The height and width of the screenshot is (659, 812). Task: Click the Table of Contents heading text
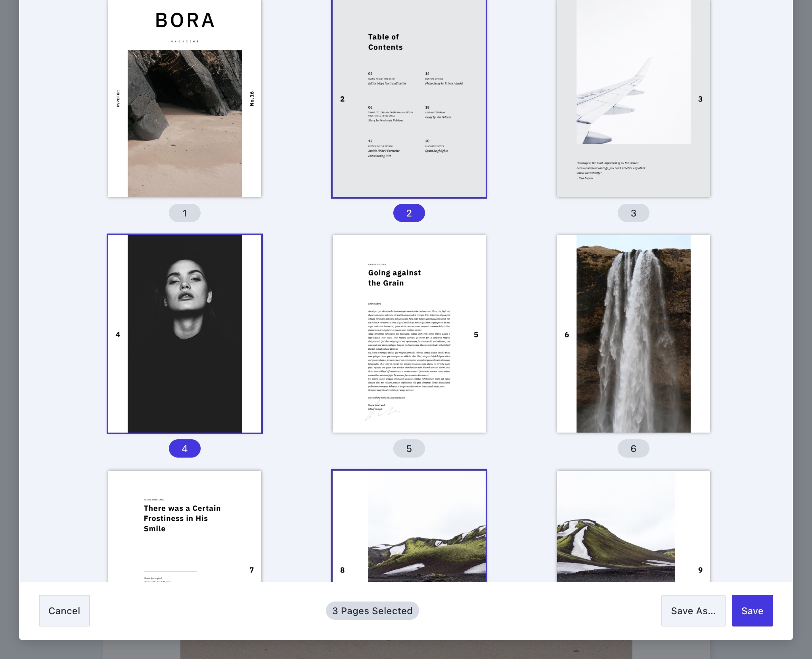385,42
